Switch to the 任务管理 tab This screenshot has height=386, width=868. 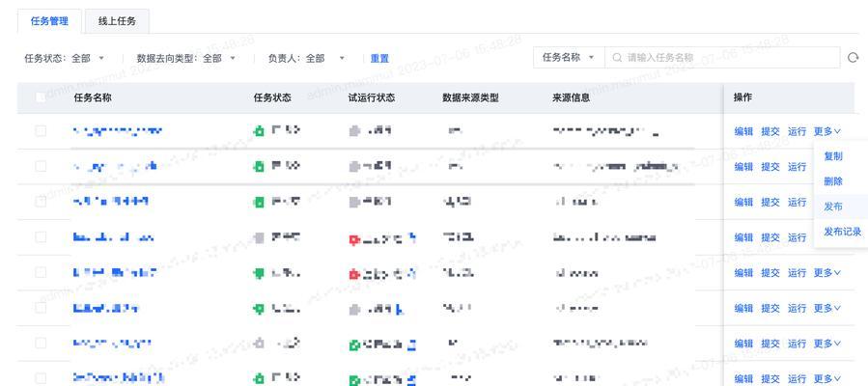click(x=50, y=21)
